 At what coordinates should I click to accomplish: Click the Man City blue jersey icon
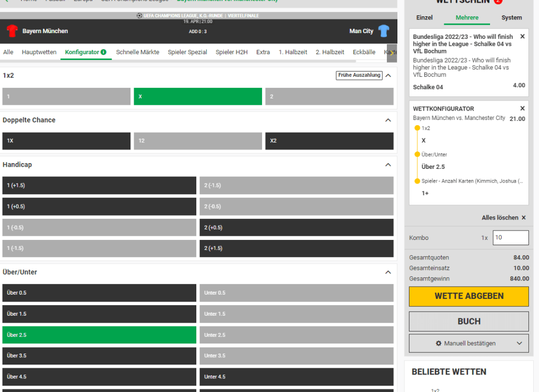384,31
